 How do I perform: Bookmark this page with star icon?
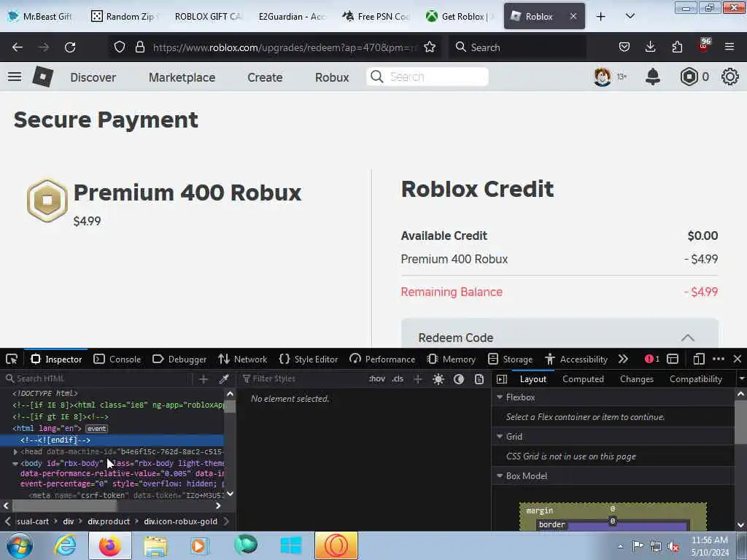[430, 47]
